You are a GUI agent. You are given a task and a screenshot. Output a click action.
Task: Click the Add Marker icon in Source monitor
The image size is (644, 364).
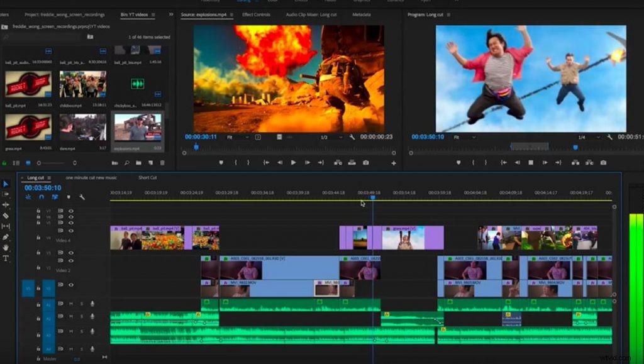[221, 162]
